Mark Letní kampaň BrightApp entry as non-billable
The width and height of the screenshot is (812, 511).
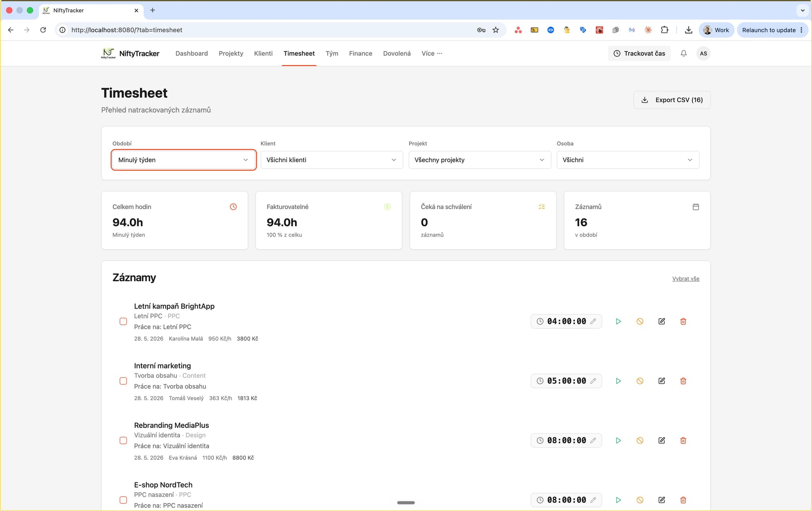(x=640, y=321)
